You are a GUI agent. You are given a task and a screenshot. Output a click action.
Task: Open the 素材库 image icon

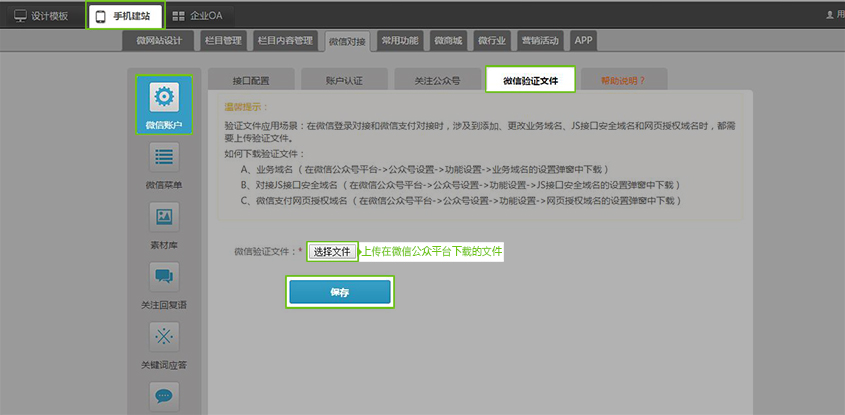pos(164,217)
